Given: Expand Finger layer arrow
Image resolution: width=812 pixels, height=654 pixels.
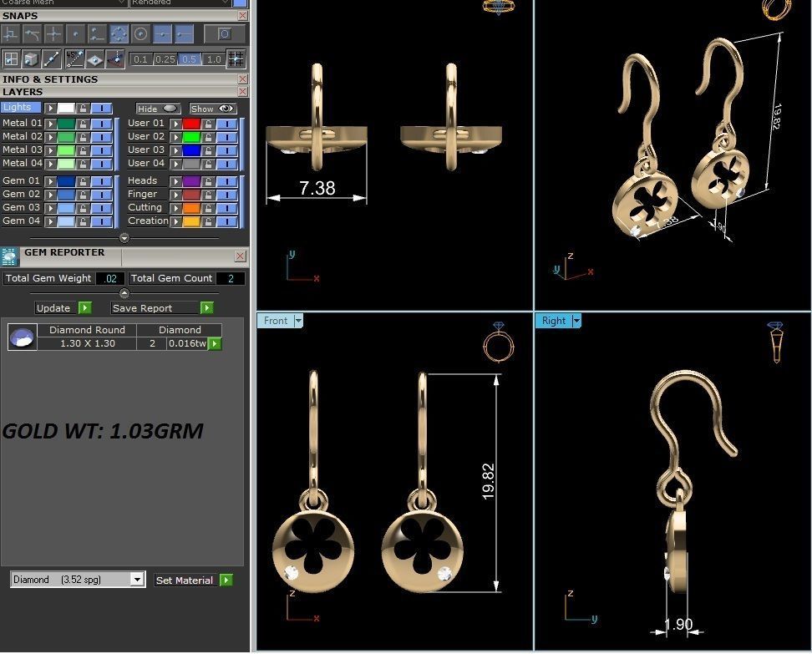Looking at the screenshot, I should pos(175,195).
